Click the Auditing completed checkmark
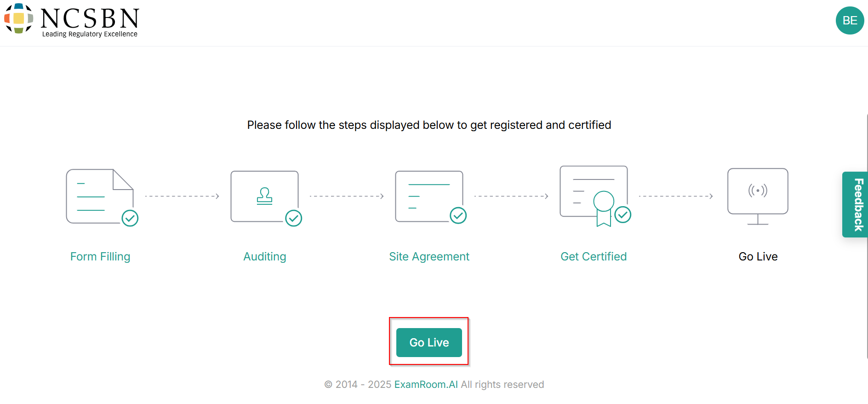 (294, 218)
